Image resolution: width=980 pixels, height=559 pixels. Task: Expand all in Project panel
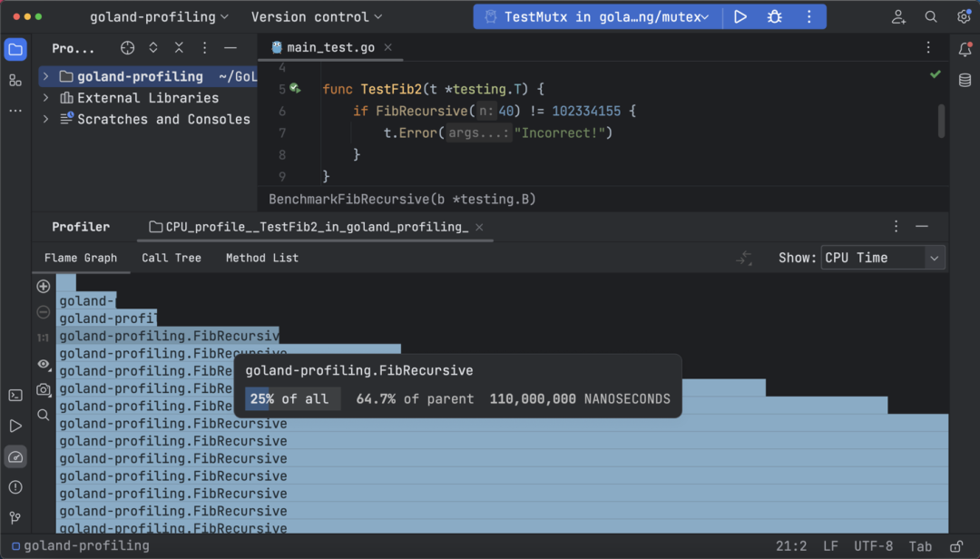(x=153, y=47)
